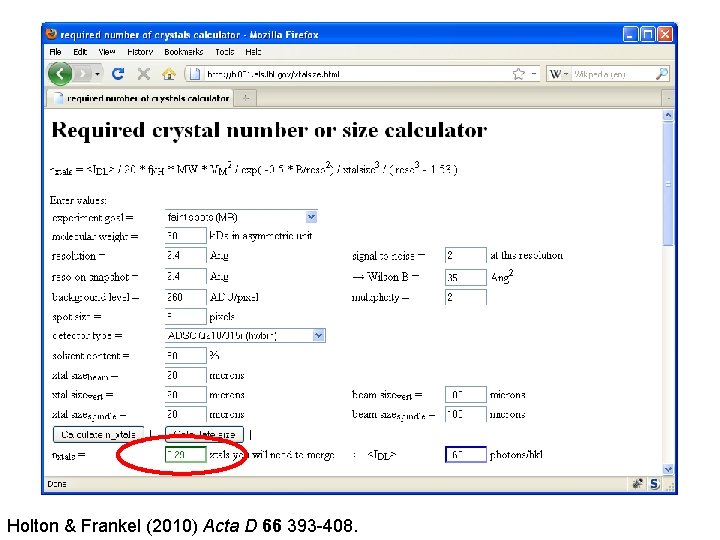Click the Wilson B input field
Viewport: 720px width, 540px height.
coord(466,277)
